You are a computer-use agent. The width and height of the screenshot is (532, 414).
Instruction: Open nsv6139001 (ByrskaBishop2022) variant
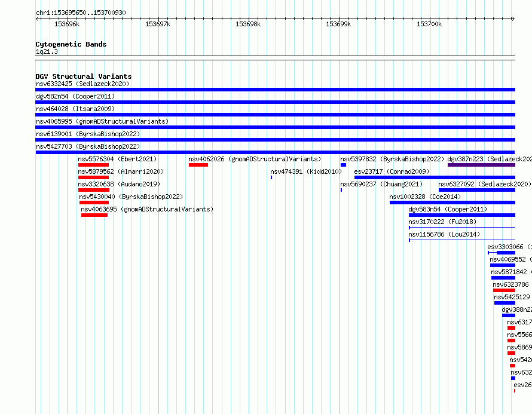88,134
